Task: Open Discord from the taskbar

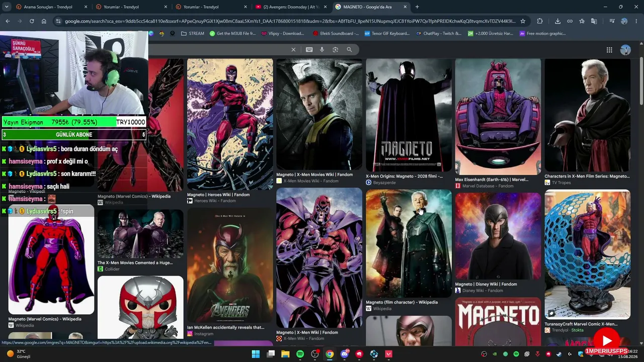Action: coord(345,354)
